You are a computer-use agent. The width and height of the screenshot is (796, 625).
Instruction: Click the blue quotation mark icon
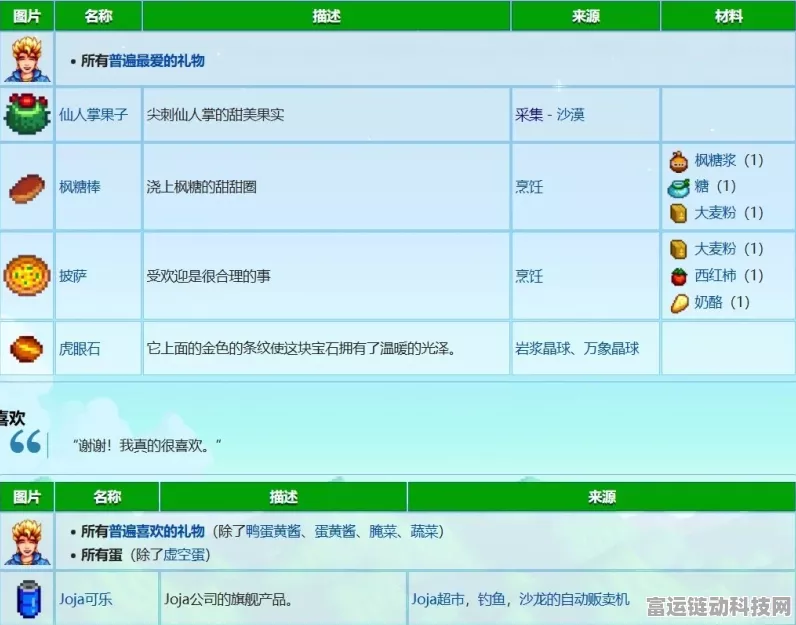click(x=25, y=442)
